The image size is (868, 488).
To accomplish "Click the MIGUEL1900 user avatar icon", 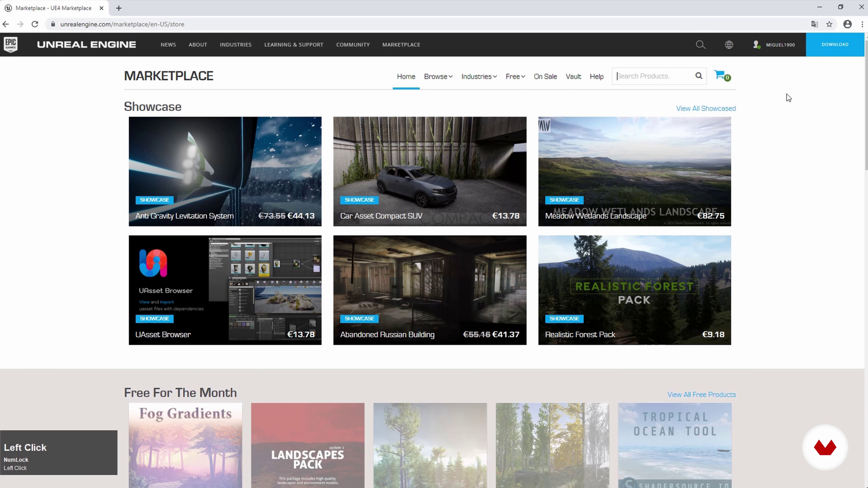I will [757, 45].
